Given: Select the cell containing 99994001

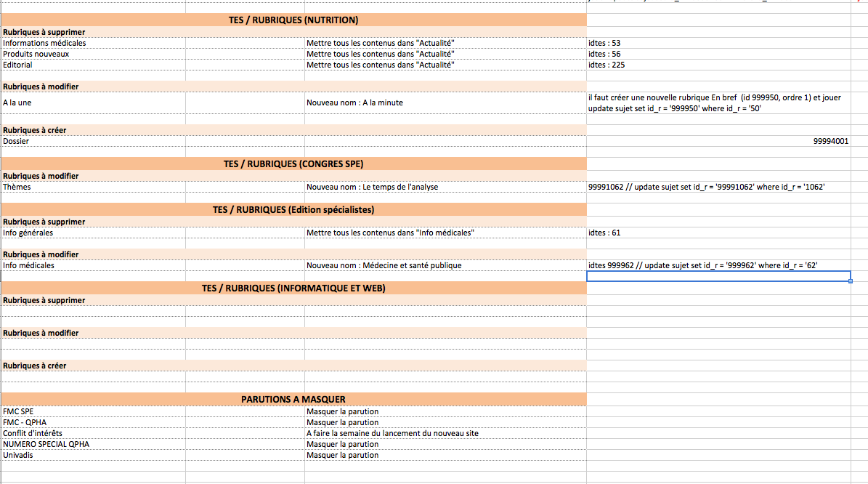Looking at the screenshot, I should pyautogui.click(x=830, y=142).
